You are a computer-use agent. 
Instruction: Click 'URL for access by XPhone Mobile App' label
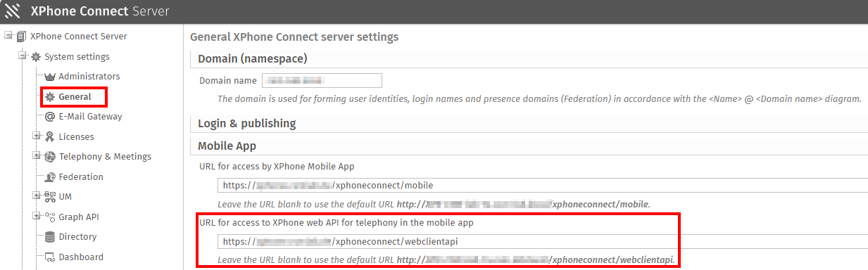click(x=277, y=167)
